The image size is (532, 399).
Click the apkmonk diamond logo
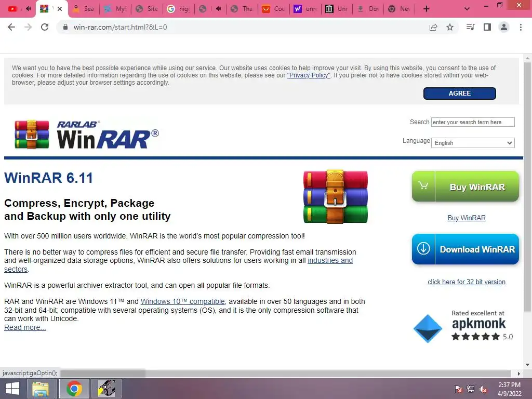coord(428,328)
